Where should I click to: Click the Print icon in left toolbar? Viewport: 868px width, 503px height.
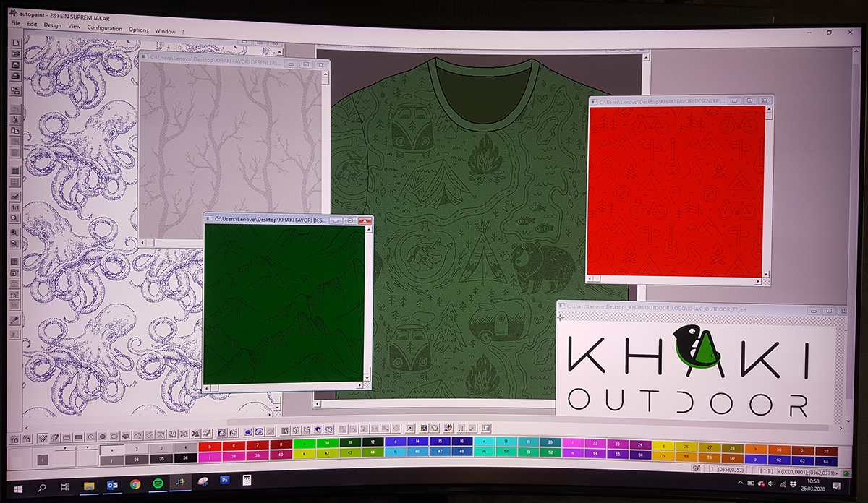click(x=16, y=77)
